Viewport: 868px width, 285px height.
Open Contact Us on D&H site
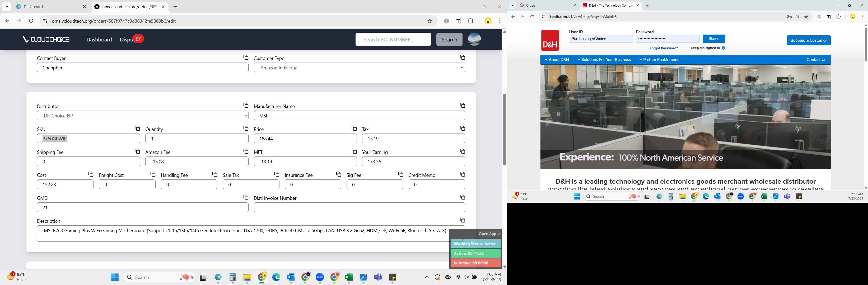pyautogui.click(x=816, y=60)
